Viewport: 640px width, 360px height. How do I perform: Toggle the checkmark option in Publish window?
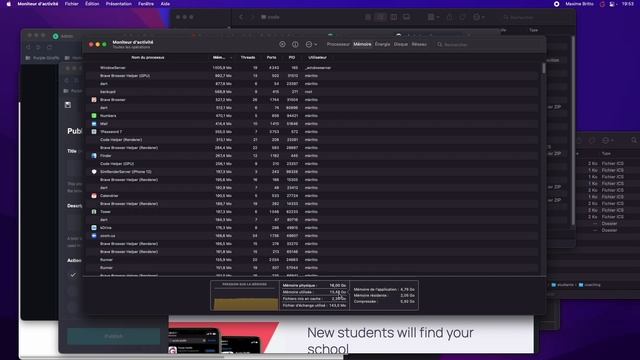(x=73, y=275)
